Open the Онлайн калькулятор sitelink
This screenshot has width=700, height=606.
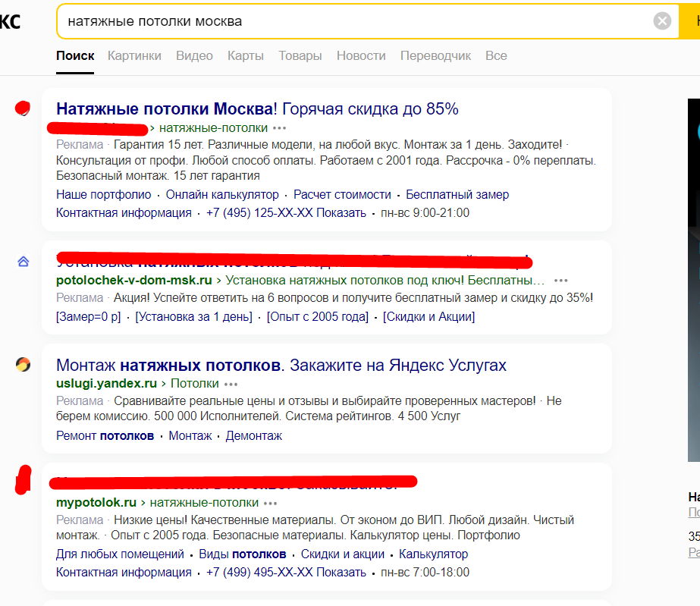pyautogui.click(x=222, y=195)
